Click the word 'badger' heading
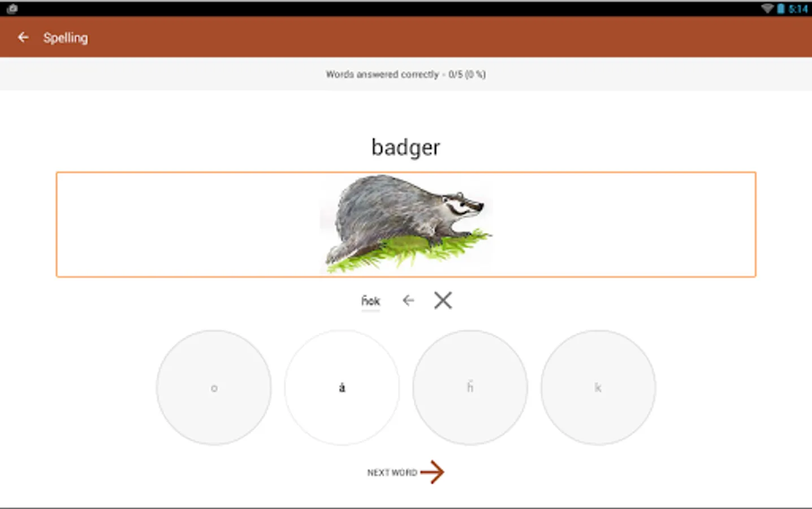The height and width of the screenshot is (509, 812). click(405, 147)
